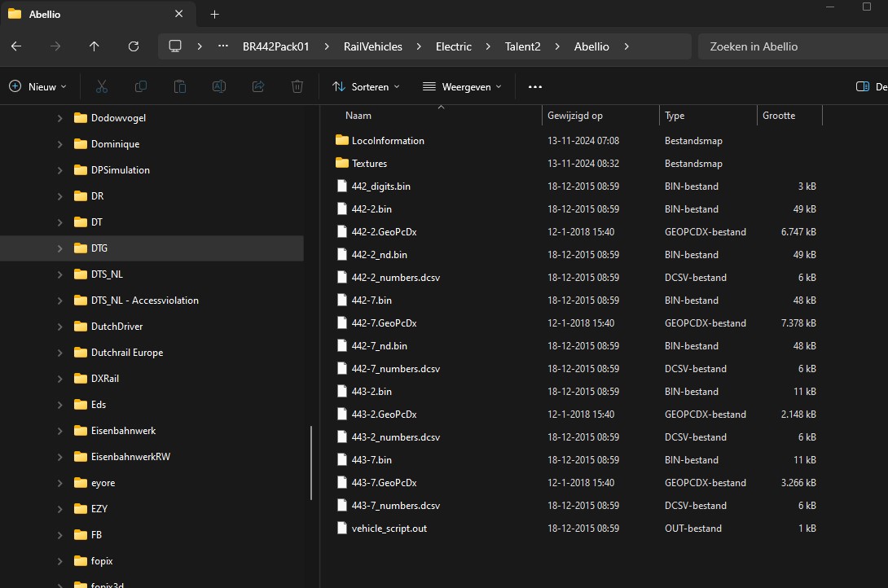Open the Nieuw dropdown menu
The height and width of the screenshot is (588, 888).
[38, 86]
